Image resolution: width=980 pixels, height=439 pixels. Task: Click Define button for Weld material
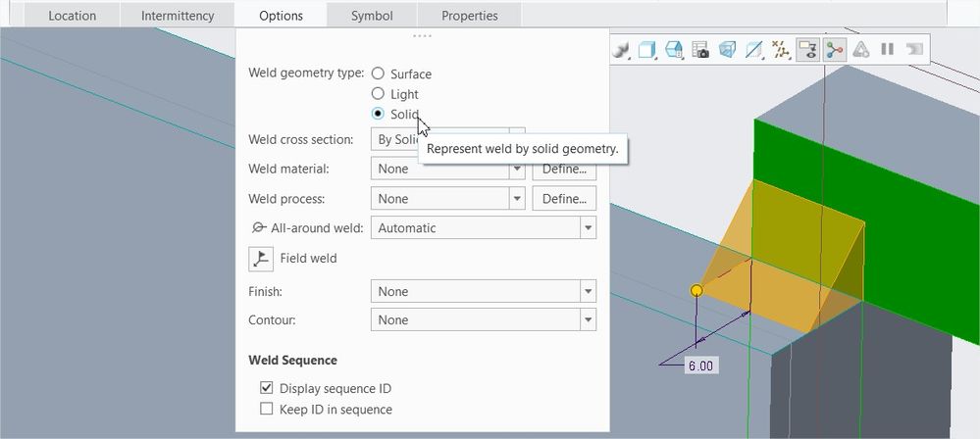564,170
